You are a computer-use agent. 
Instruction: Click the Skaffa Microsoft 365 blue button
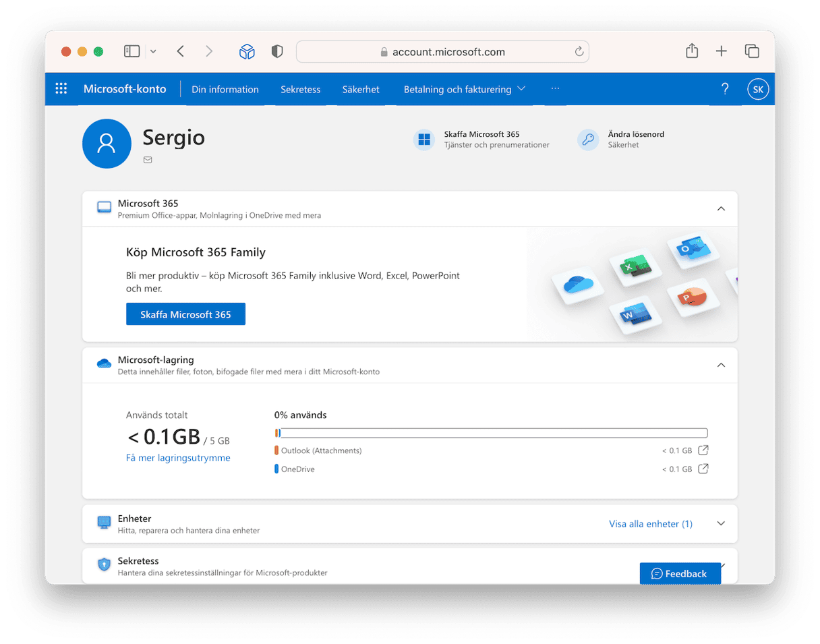coord(185,314)
